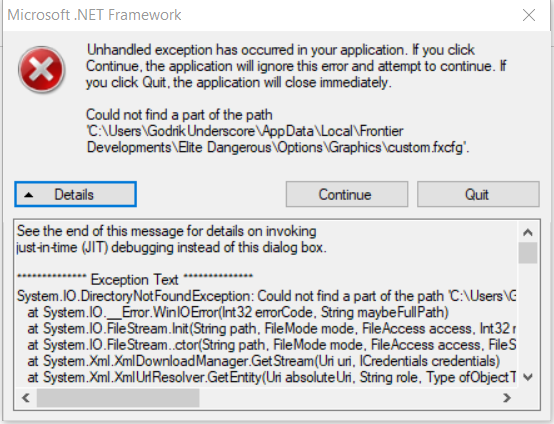Click the horizontal scrollbar thumb
This screenshot has height=424, width=554.
click(x=118, y=398)
